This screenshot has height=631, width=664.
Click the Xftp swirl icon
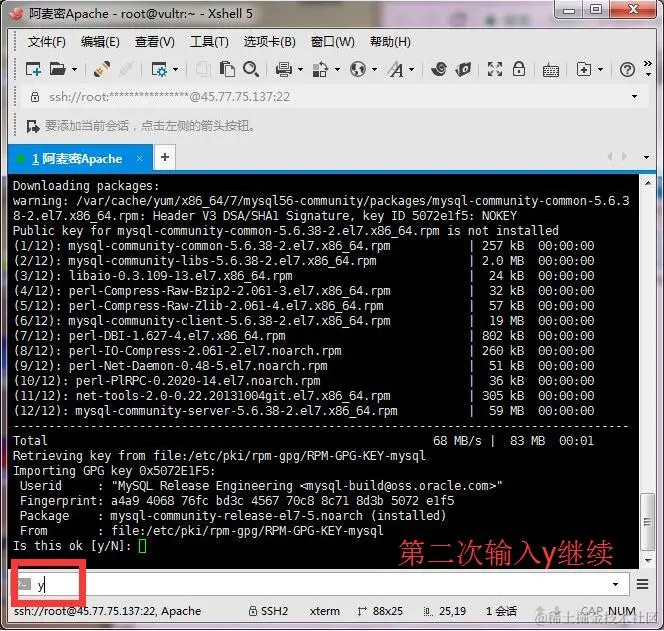[x=439, y=69]
